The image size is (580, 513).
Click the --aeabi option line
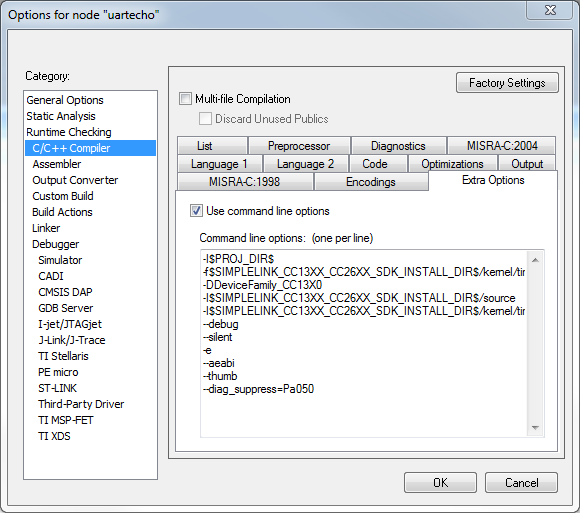coord(219,363)
